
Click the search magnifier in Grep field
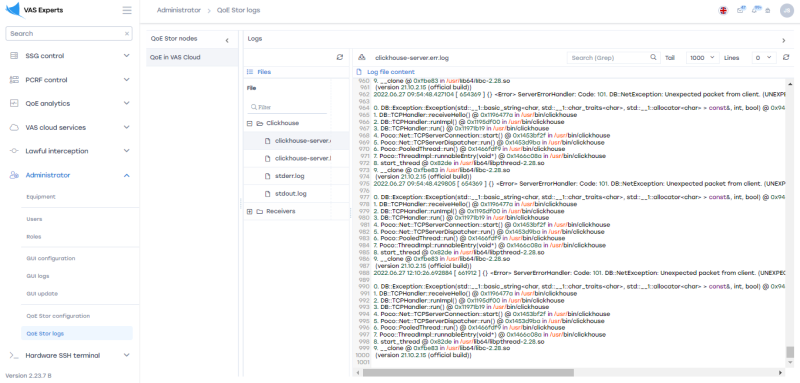(653, 58)
